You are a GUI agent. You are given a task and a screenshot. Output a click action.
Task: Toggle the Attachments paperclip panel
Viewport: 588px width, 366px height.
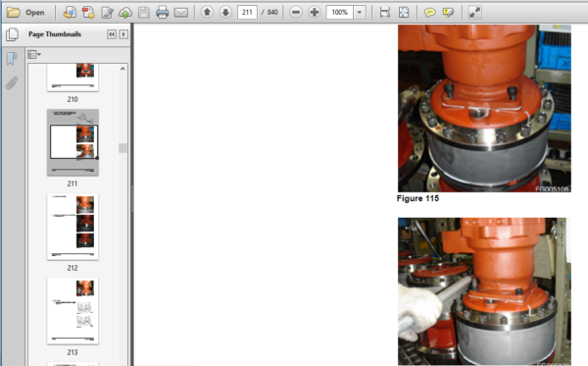[12, 83]
